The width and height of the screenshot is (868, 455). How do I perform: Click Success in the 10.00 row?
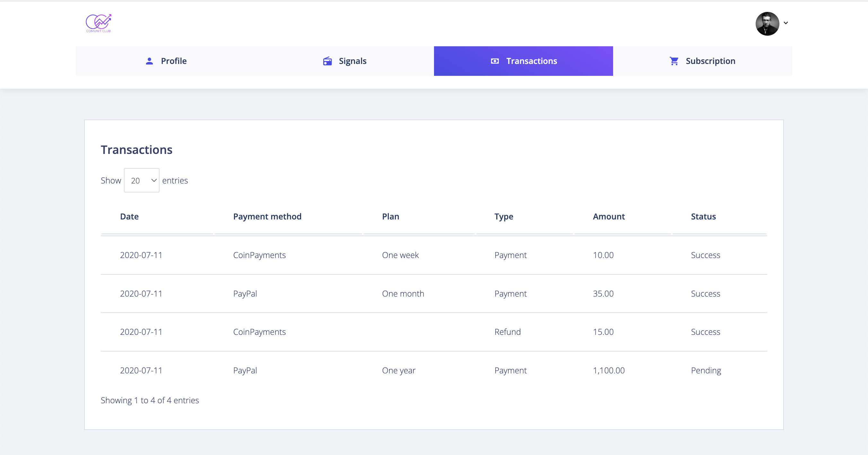pyautogui.click(x=706, y=255)
